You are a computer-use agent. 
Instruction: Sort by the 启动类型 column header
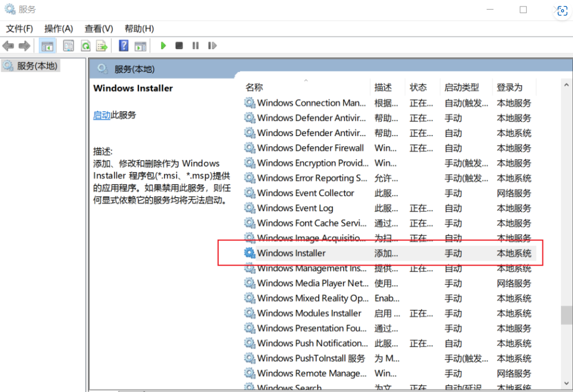pyautogui.click(x=462, y=88)
